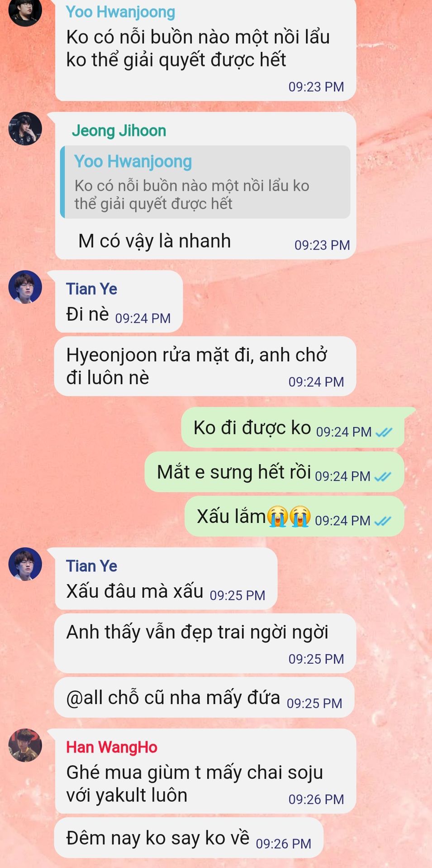Screen dimensions: 432x868
Task: Tap Yoo Hwanjoong's avatar beside the top message
Action: pos(25,10)
